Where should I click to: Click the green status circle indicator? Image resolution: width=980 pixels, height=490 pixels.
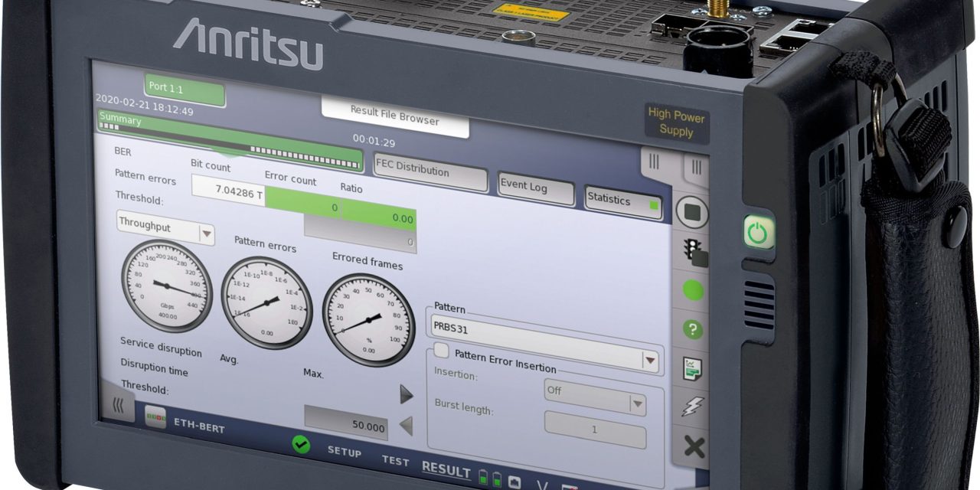pos(694,288)
